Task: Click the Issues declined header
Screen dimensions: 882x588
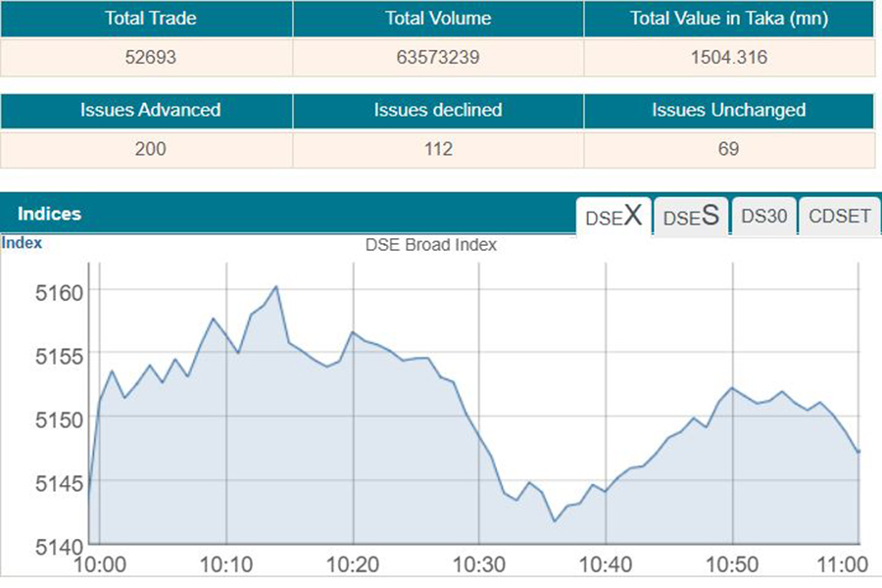Action: click(438, 110)
